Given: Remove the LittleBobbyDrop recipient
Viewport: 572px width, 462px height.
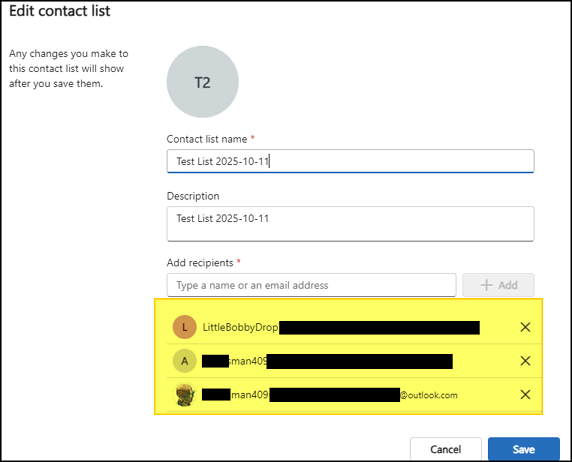Looking at the screenshot, I should point(525,327).
